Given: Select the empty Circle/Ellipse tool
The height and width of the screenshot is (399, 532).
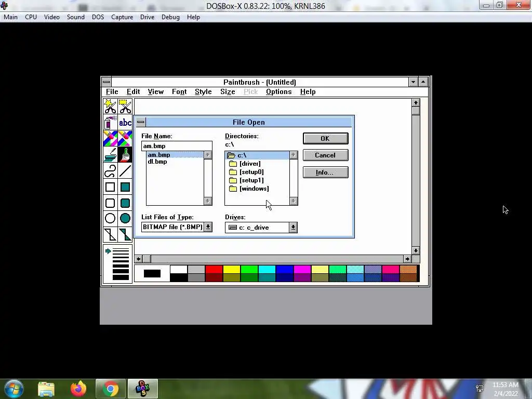Looking at the screenshot, I should tap(110, 219).
